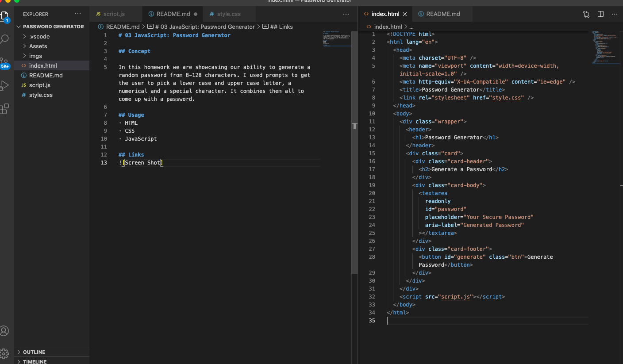Place cursor on '## Usage' heading line
The height and width of the screenshot is (364, 623).
131,115
